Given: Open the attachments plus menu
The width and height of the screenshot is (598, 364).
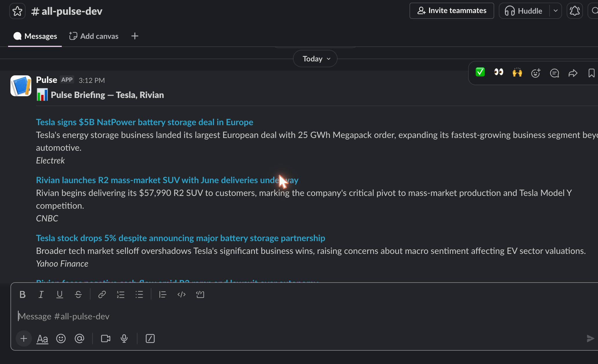Looking at the screenshot, I should [24, 338].
